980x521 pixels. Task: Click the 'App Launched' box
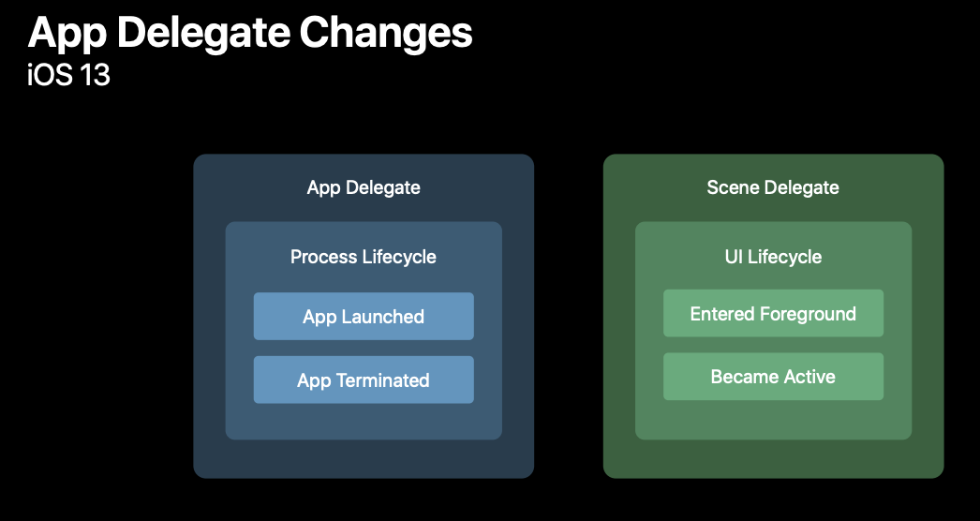tap(364, 317)
